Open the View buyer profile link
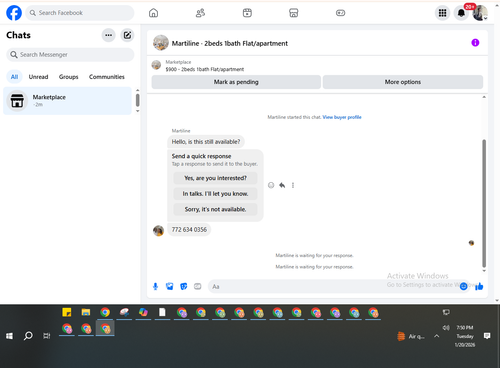Image resolution: width=500 pixels, height=368 pixels. pos(342,117)
